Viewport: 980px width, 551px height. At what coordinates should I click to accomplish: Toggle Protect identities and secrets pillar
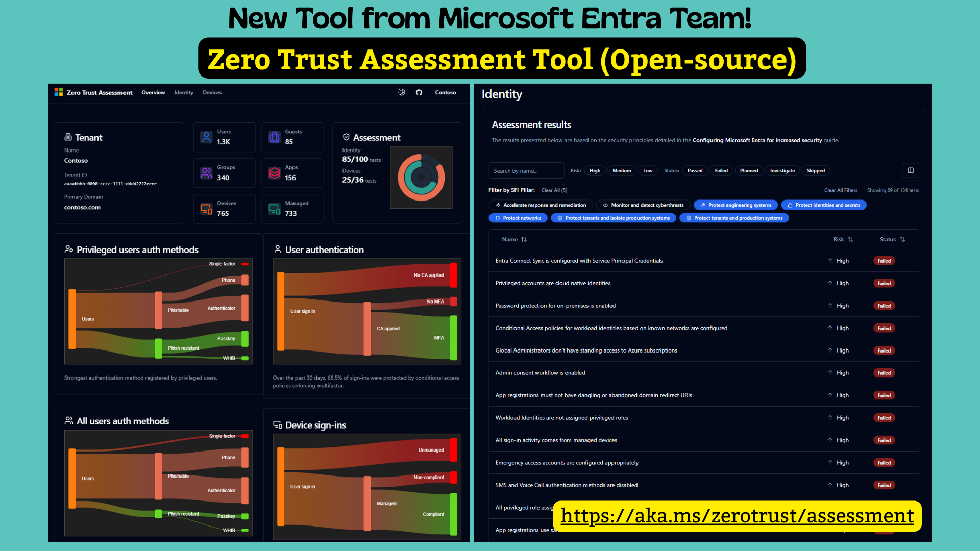[824, 205]
